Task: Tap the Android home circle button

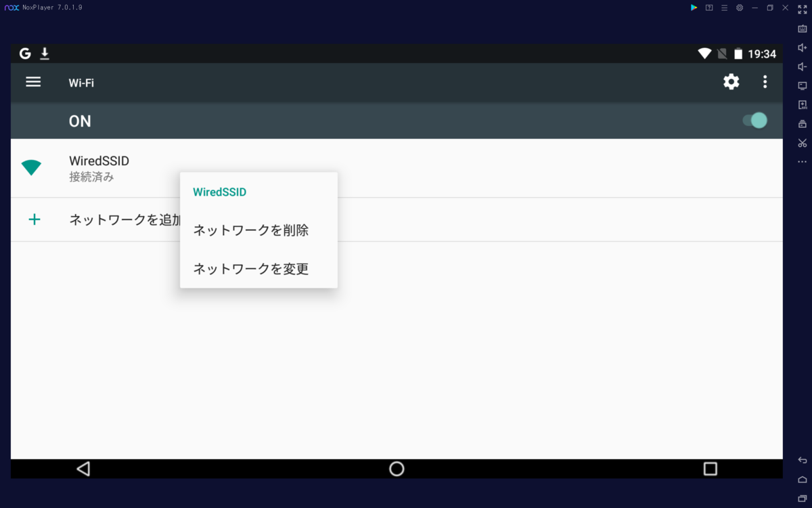Action: tap(397, 469)
